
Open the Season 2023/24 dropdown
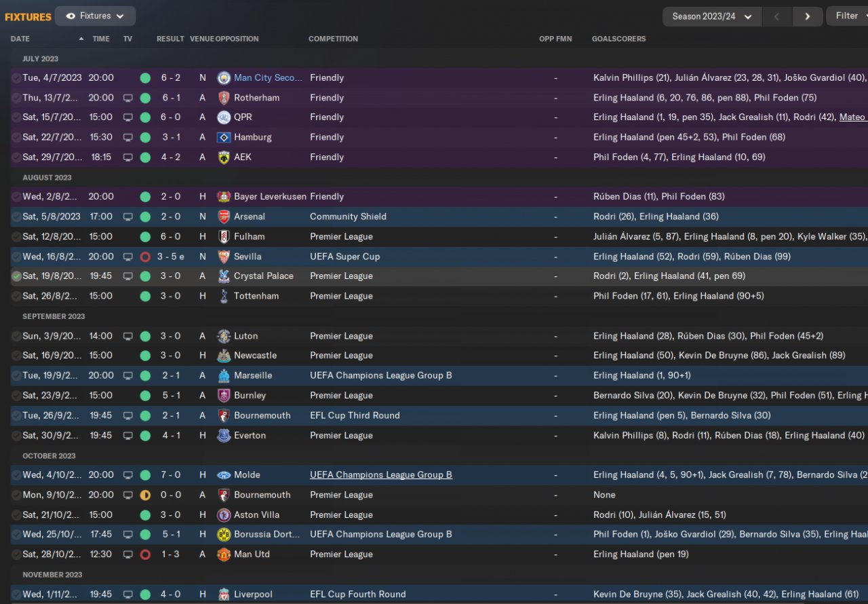point(712,16)
